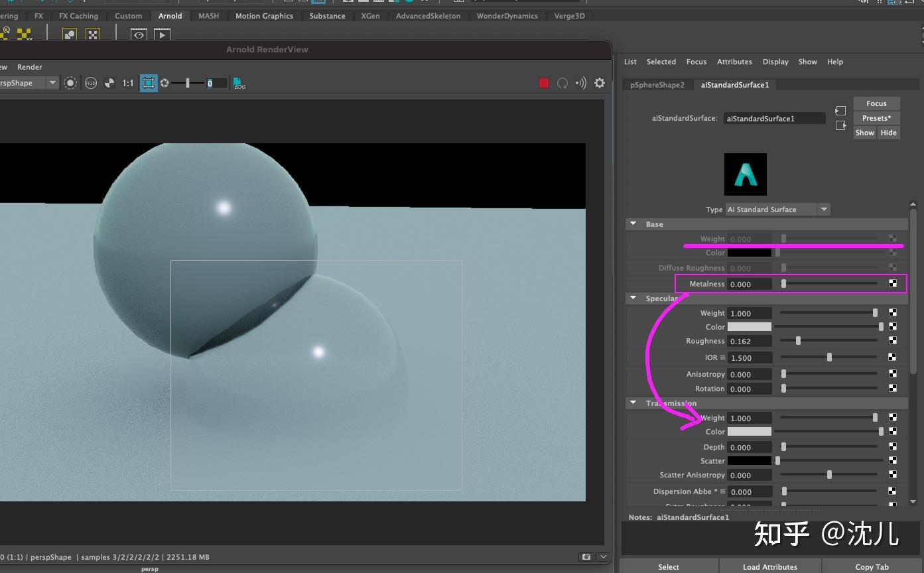Click the Scatter color swatch
The image size is (924, 573).
[750, 460]
